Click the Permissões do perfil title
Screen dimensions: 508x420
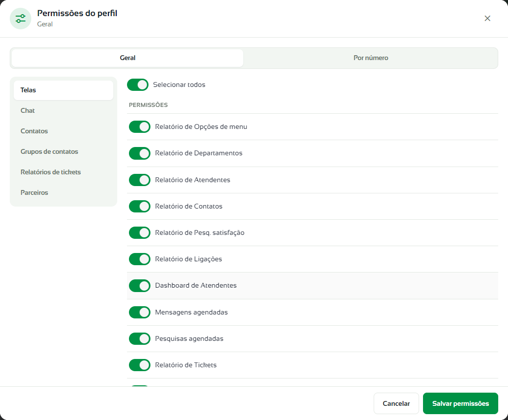tap(77, 13)
